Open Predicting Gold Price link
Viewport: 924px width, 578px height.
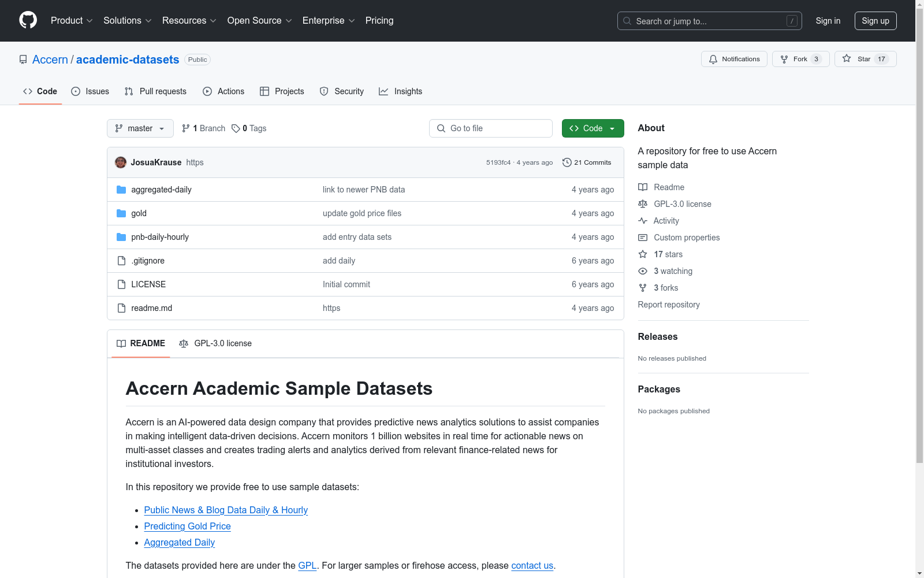(x=187, y=526)
